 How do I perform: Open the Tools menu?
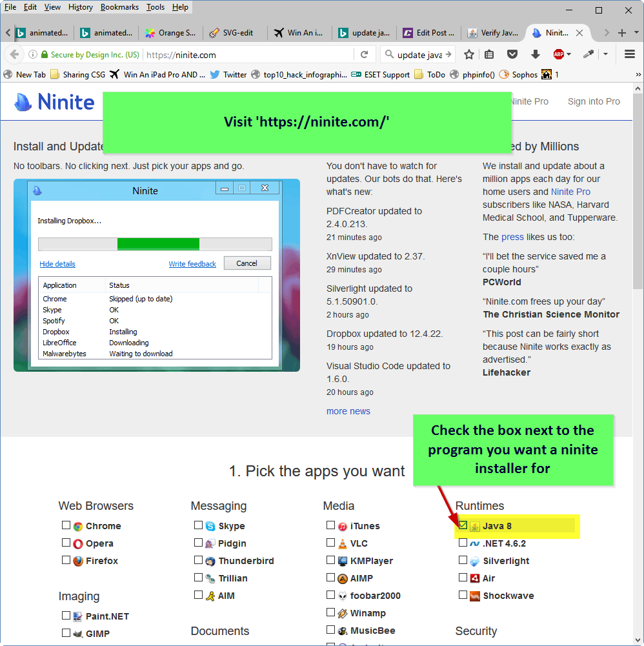[156, 7]
